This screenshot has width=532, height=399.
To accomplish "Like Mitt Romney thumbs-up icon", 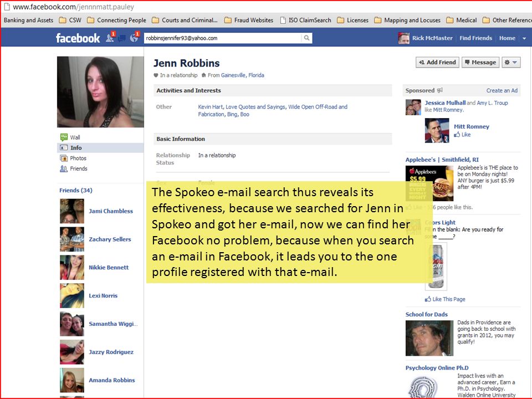I will pyautogui.click(x=457, y=135).
